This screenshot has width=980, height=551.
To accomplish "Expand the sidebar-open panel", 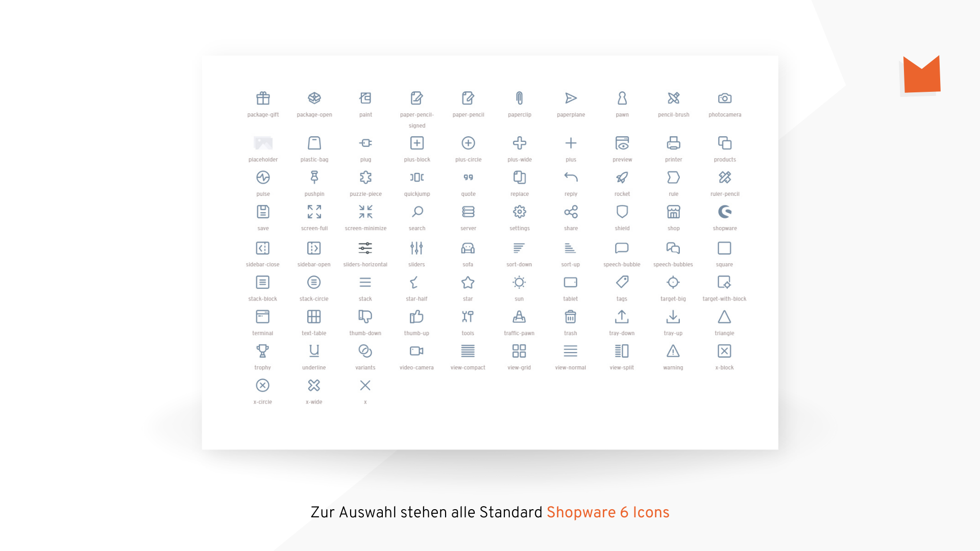I will (x=313, y=248).
